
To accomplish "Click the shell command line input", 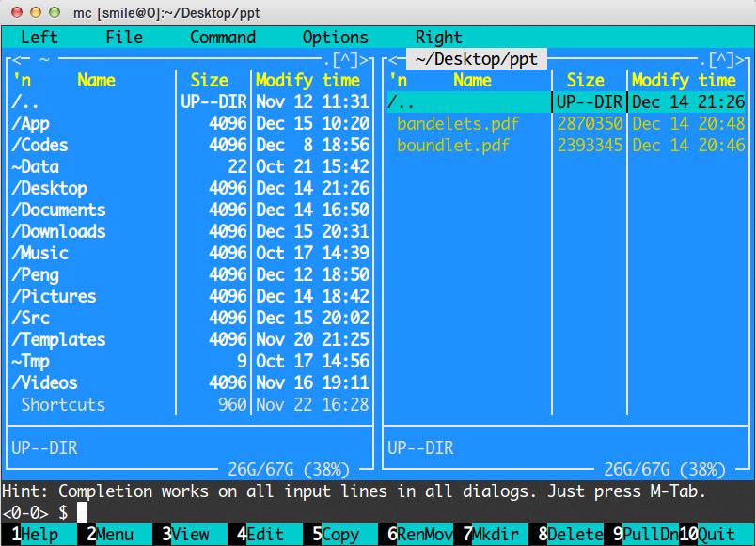I will 376,512.
